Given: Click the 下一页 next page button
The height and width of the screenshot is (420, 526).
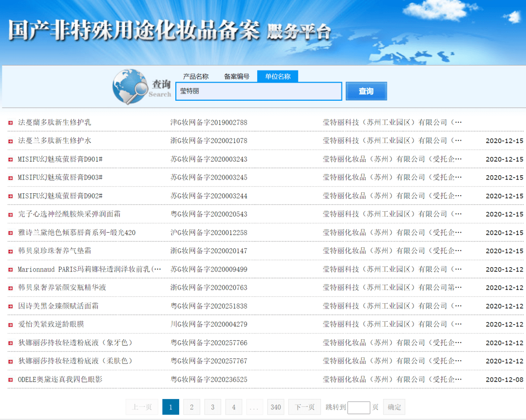Looking at the screenshot, I should [x=305, y=407].
